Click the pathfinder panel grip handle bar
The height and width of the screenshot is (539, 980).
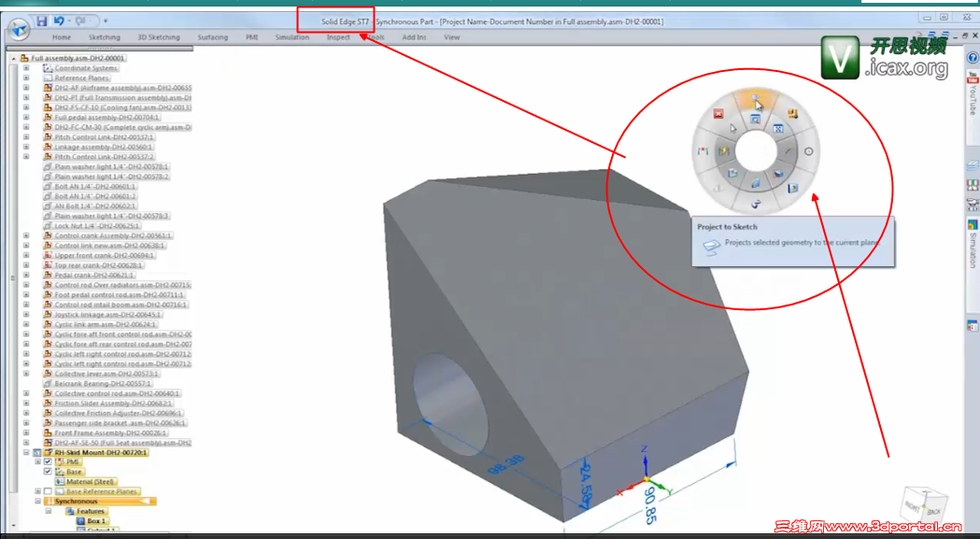(99, 48)
